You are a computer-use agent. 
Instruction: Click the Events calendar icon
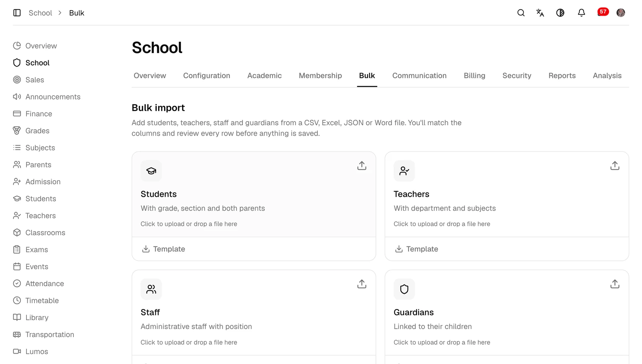coord(17,266)
